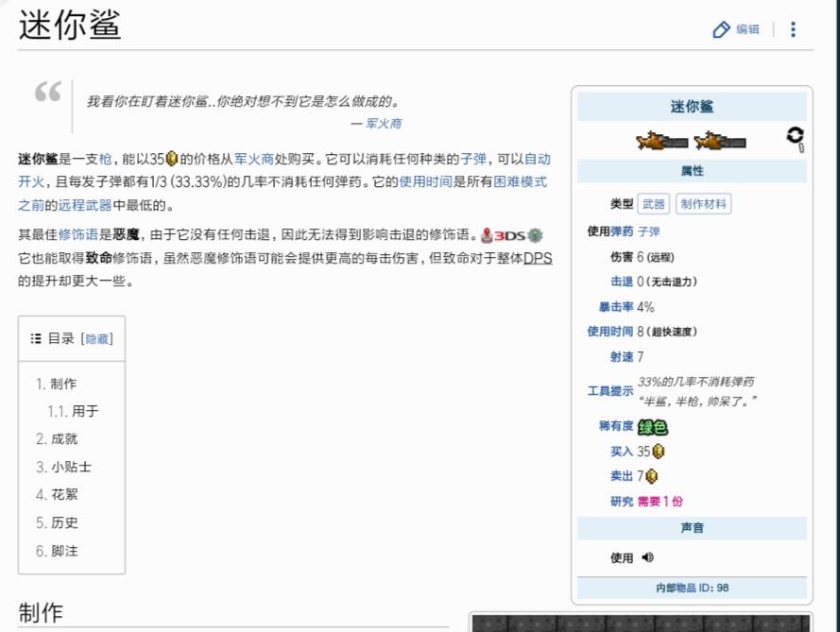Go to section 5. 历史

tap(57, 522)
